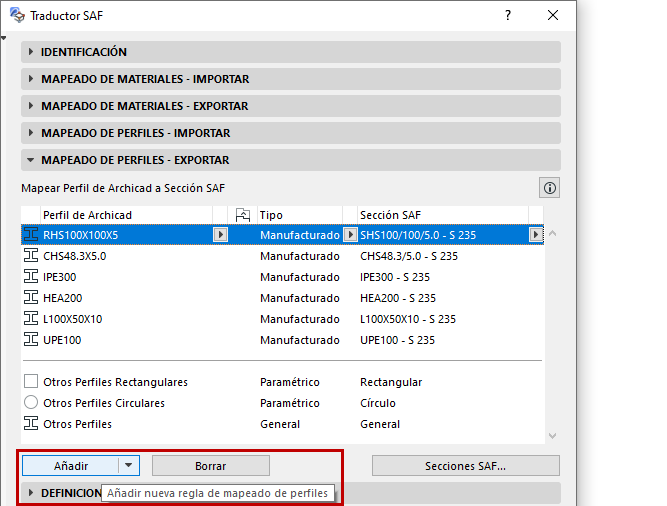Click the Manufacturado type in the IPE300 row
667x506 pixels.
click(x=300, y=277)
